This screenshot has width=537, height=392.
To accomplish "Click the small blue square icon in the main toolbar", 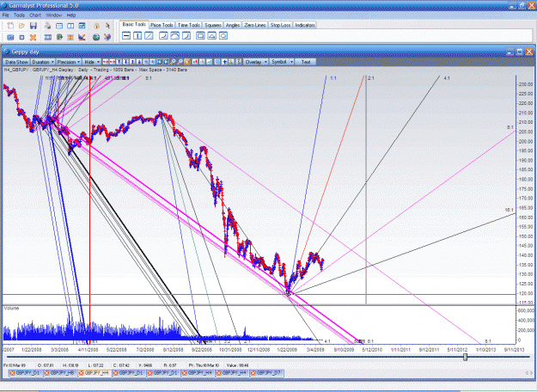I will [x=22, y=37].
